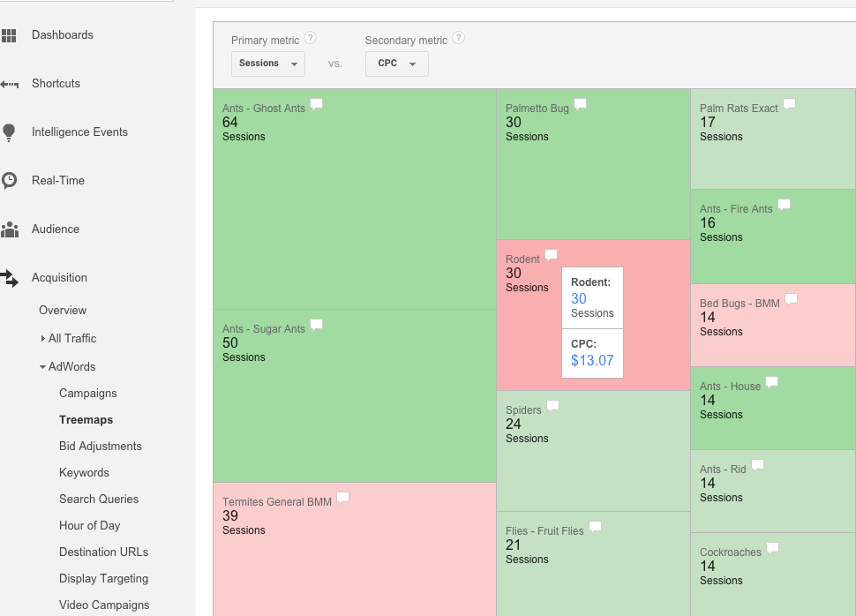Click the Primary metric help icon

pyautogui.click(x=308, y=36)
